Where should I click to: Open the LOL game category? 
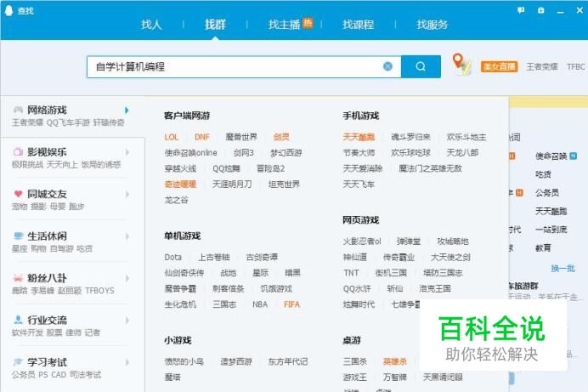(172, 137)
